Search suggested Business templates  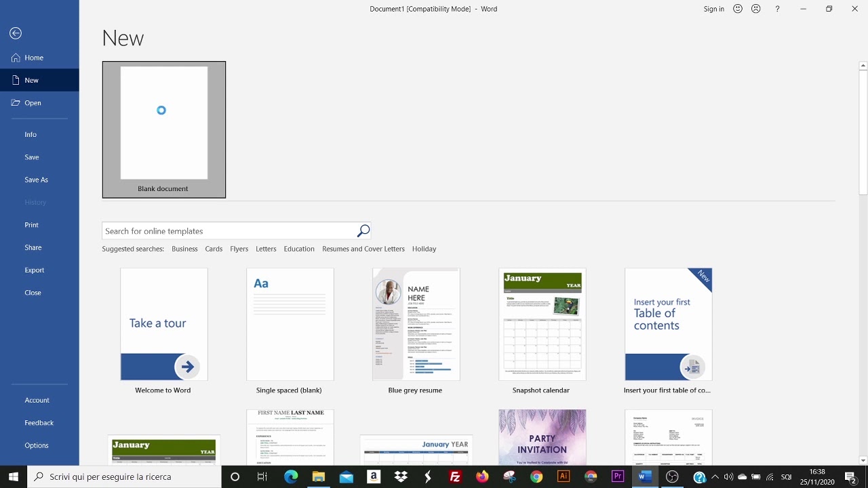[184, 249]
